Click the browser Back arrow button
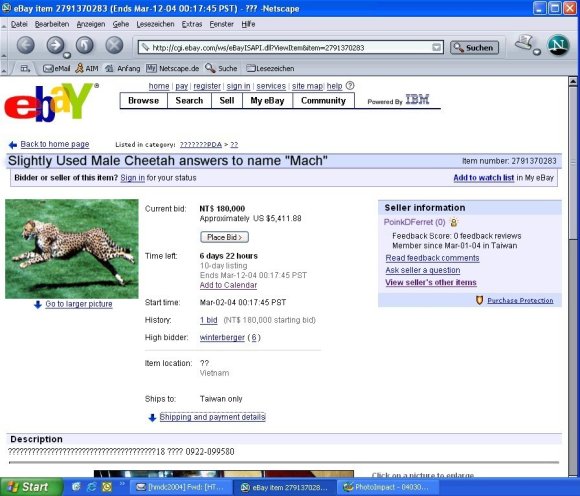 pos(26,45)
